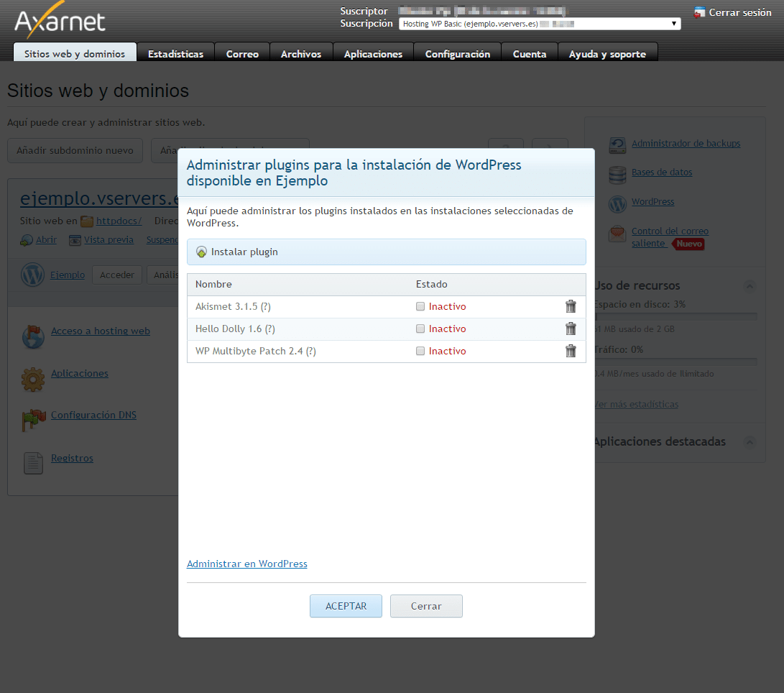Open the Cuenta tab

click(x=530, y=53)
